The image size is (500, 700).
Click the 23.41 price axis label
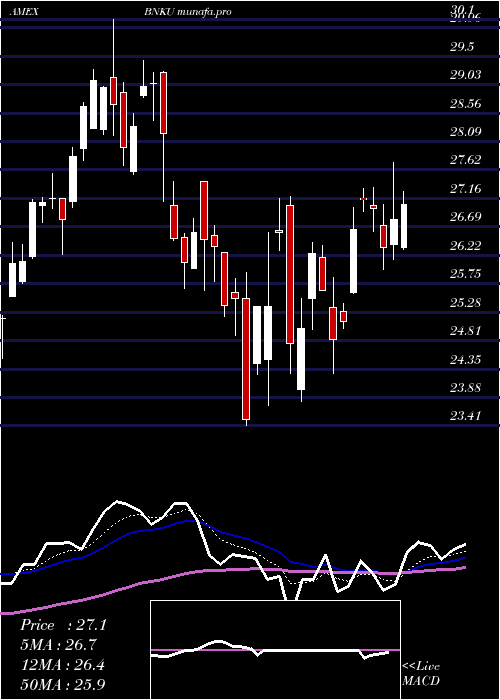pos(465,416)
